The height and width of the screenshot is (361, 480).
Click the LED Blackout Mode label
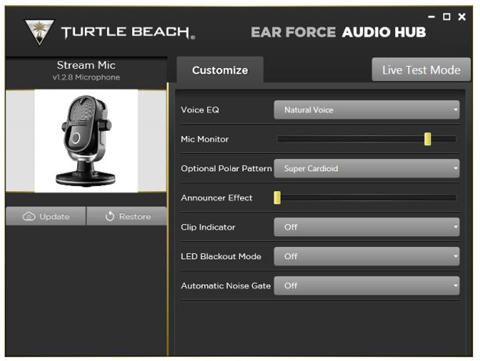point(221,256)
